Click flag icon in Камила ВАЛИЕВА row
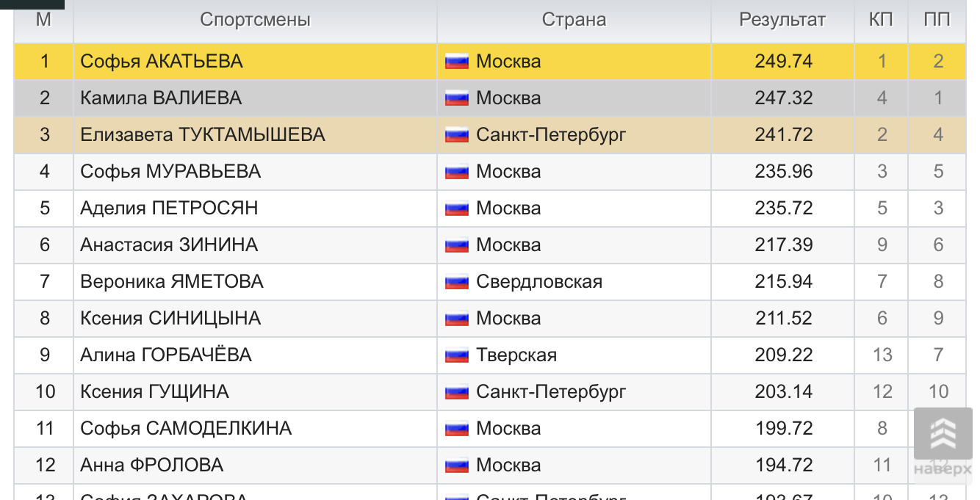The image size is (980, 500). [x=456, y=98]
